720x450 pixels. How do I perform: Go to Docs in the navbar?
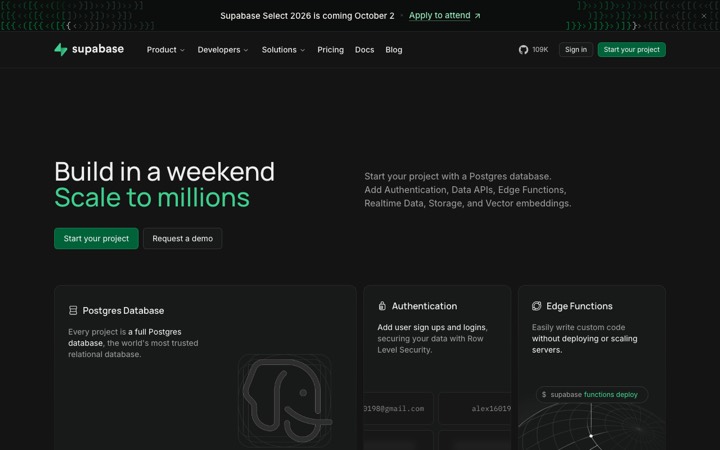click(x=364, y=50)
